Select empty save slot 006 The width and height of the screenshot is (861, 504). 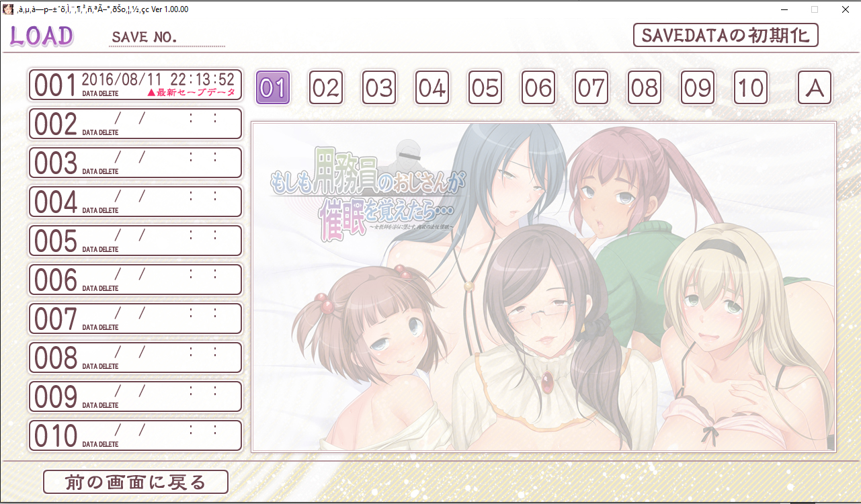tap(135, 280)
